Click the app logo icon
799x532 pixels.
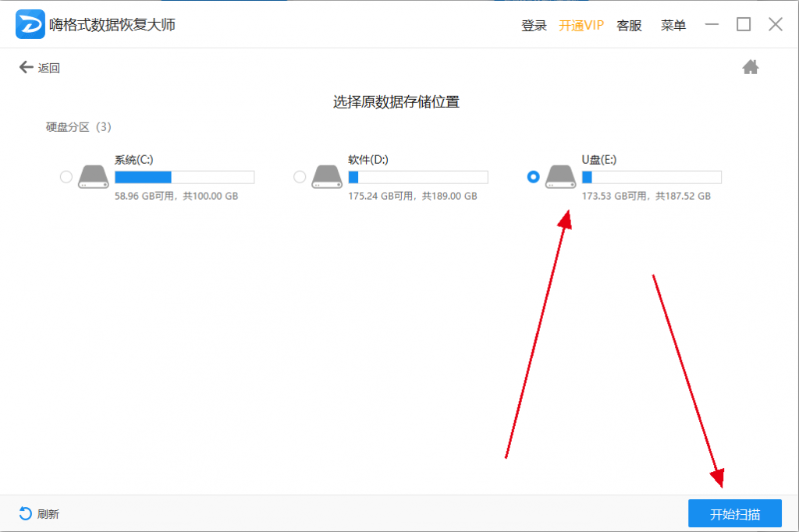coord(30,24)
